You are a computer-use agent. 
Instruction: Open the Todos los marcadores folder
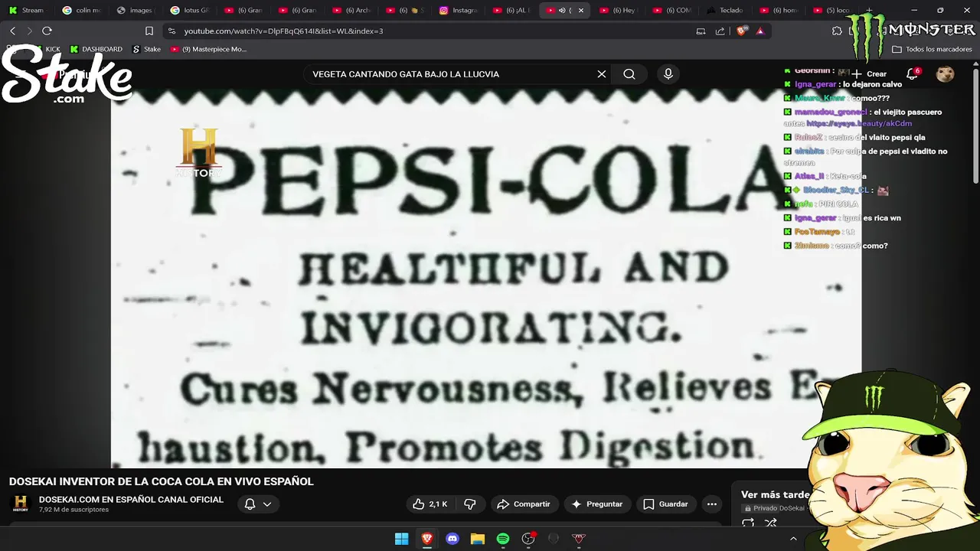click(932, 49)
